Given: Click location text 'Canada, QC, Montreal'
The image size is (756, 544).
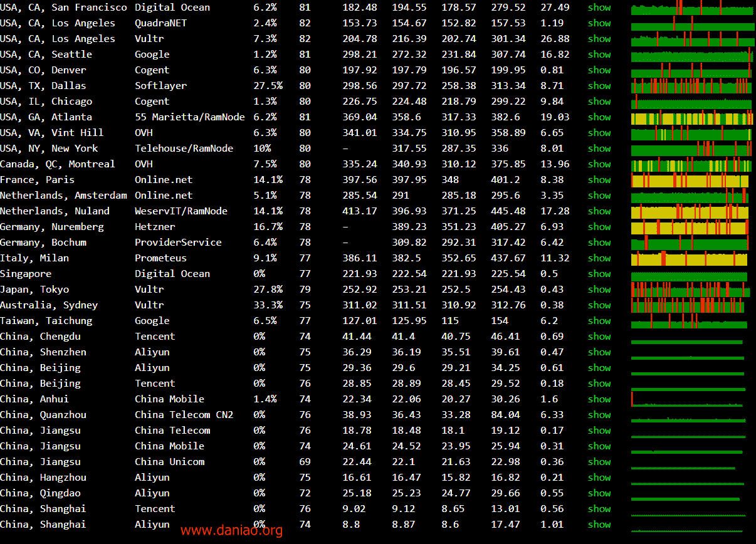Looking at the screenshot, I should (58, 164).
